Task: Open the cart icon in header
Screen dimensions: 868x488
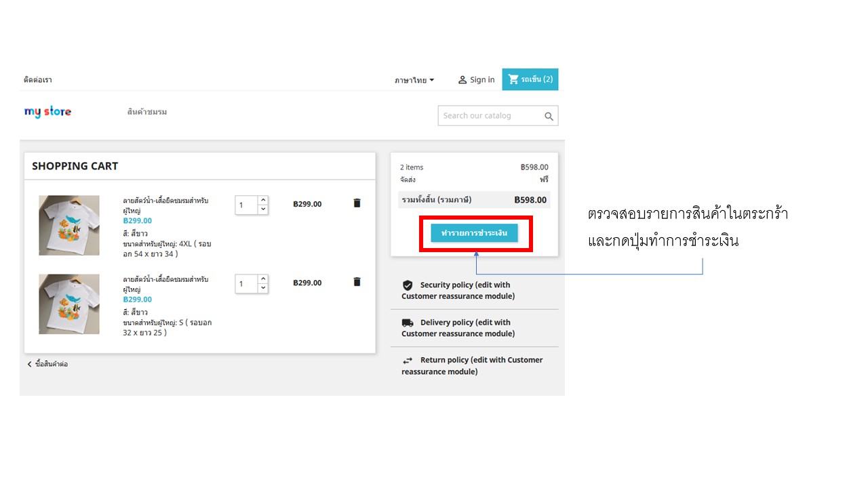Action: [513, 79]
